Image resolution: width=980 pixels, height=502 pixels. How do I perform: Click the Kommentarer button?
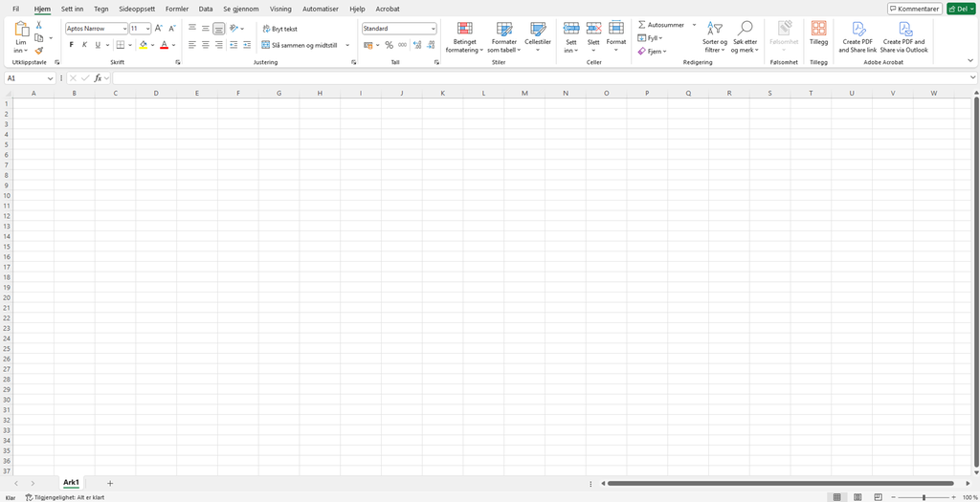coord(914,9)
